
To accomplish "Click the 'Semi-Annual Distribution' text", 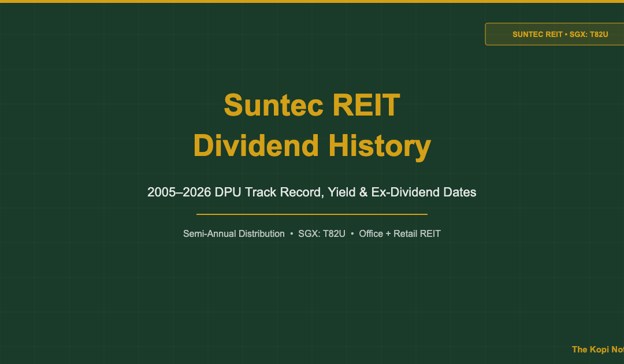I will tap(234, 234).
